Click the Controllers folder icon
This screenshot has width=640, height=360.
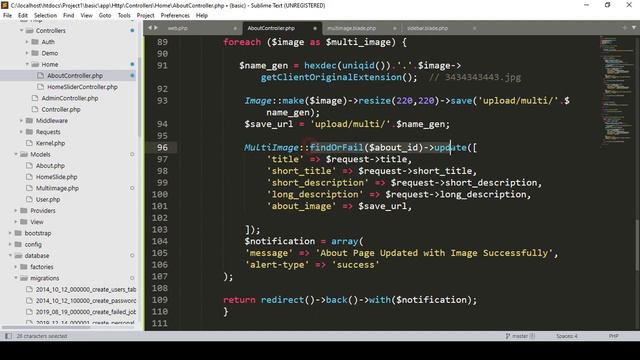[x=29, y=31]
